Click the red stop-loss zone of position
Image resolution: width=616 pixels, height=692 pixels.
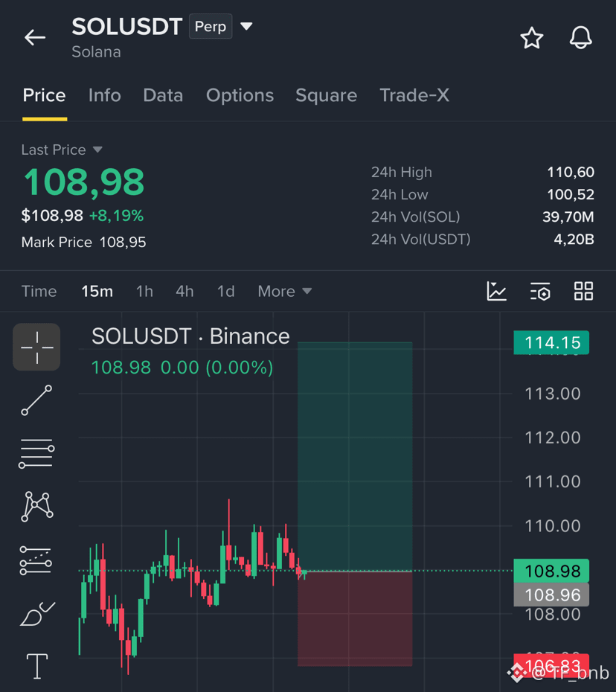[355, 619]
